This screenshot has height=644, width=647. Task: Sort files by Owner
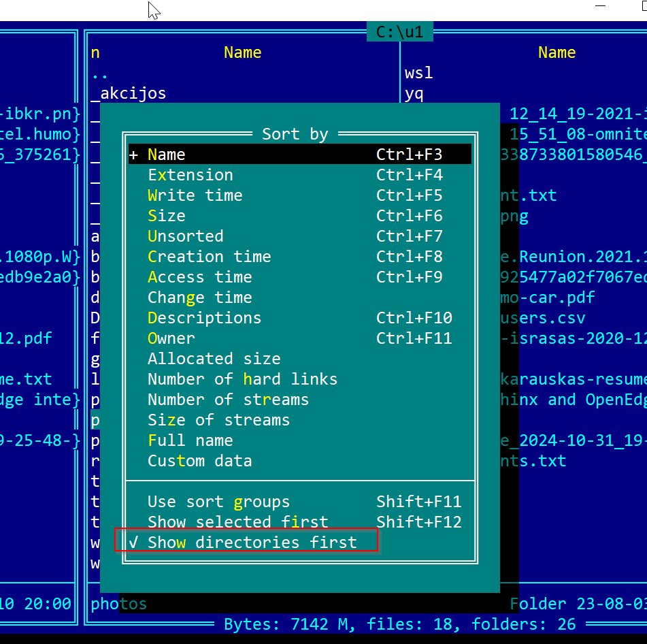(x=171, y=338)
